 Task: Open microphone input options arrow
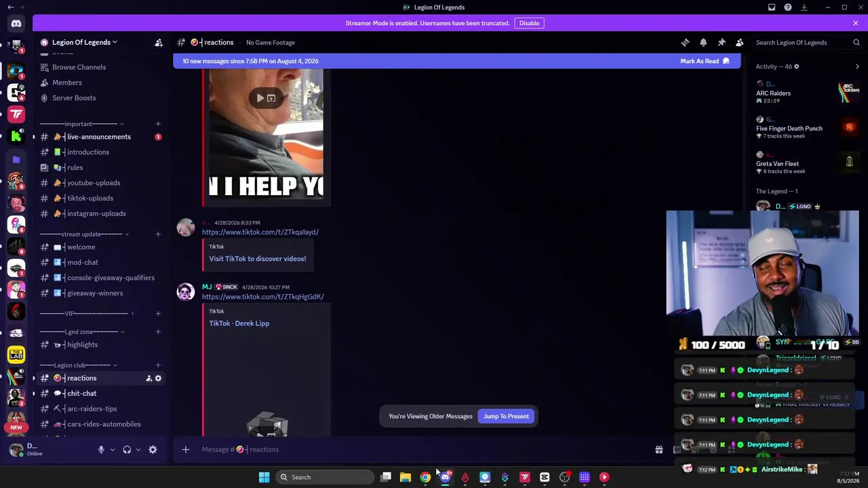point(113,449)
